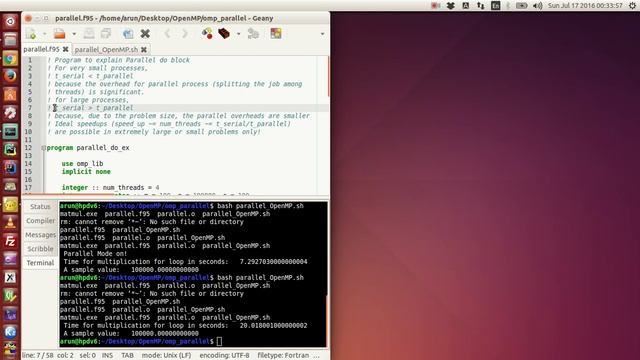Build the current file with brick icon
This screenshot has width=640, height=360.
point(224,34)
